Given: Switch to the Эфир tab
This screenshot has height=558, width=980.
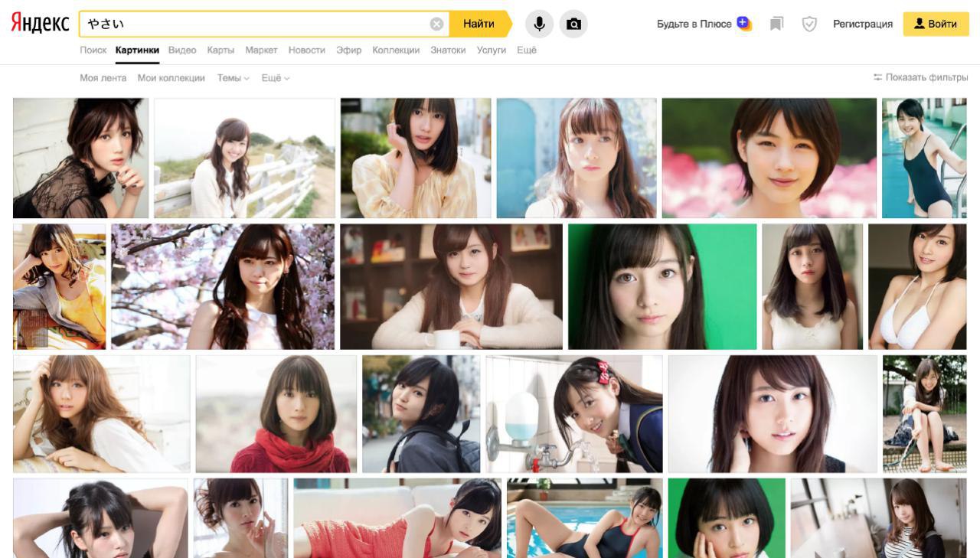Looking at the screenshot, I should point(348,50).
